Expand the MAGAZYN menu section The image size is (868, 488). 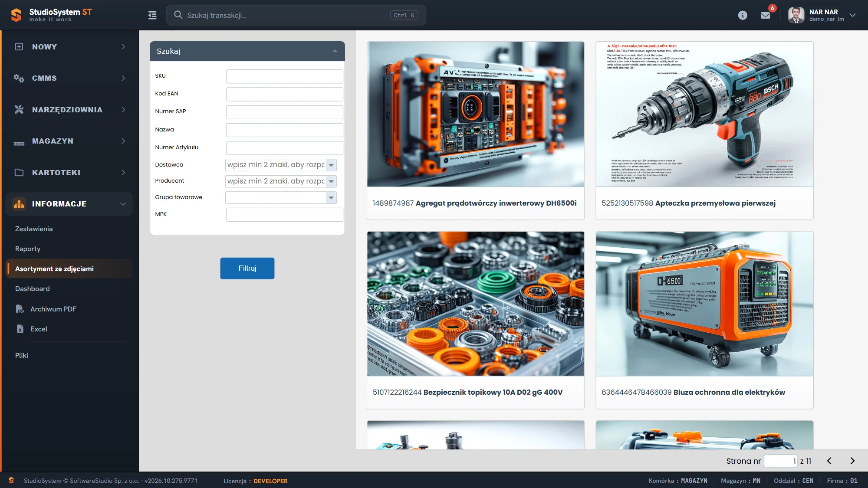pos(69,141)
